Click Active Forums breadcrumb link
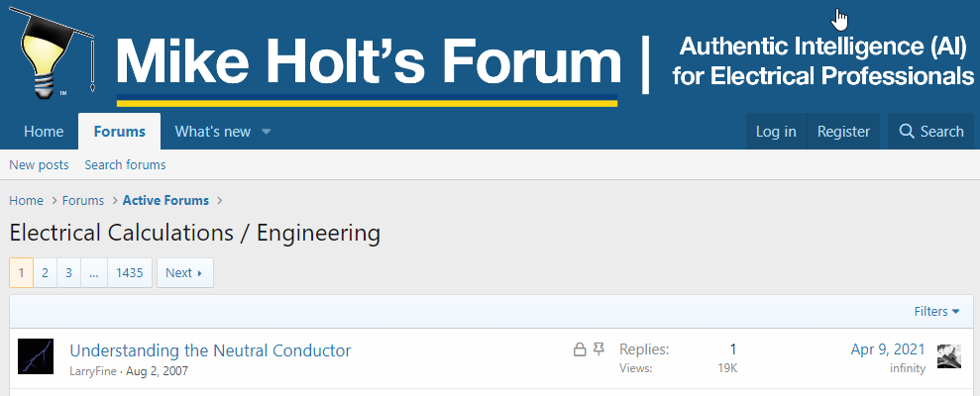 pos(165,201)
